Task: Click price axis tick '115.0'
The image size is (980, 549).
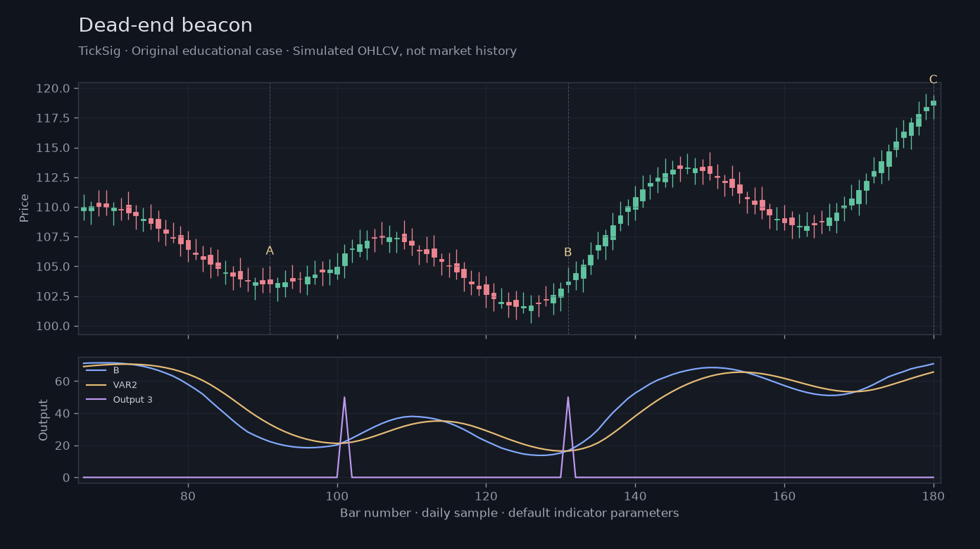Action: (x=53, y=148)
